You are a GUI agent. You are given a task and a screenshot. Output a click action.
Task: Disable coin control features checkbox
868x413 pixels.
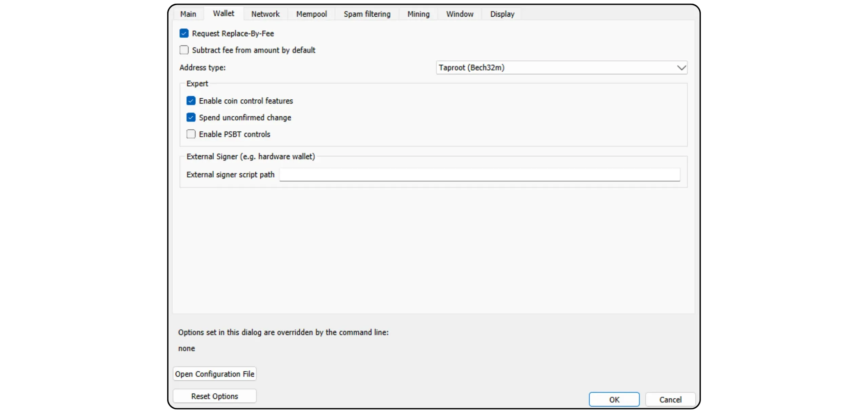191,101
